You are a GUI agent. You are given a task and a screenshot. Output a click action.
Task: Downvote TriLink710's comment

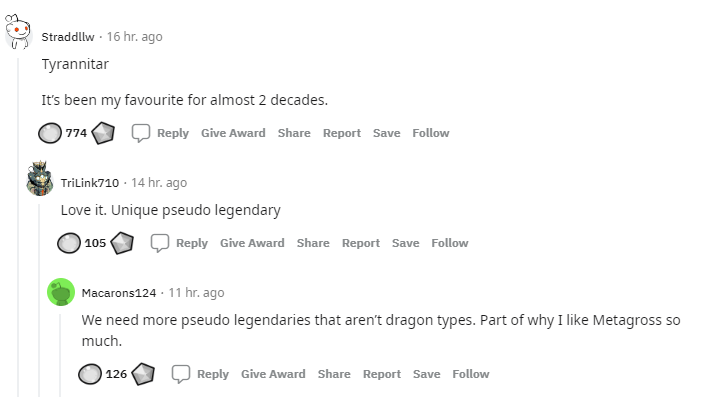[122, 243]
